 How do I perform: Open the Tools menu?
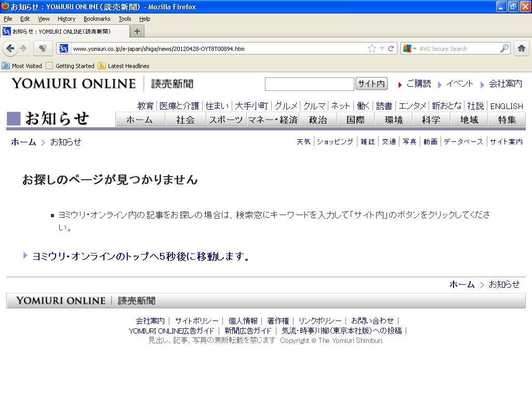pos(125,19)
